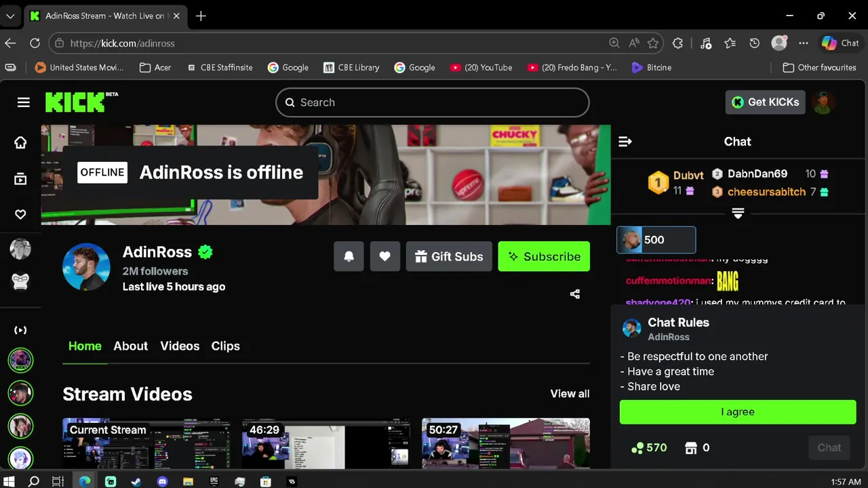This screenshot has width=868, height=488.
Task: Open Edge extensions puzzle icon
Action: click(x=677, y=43)
